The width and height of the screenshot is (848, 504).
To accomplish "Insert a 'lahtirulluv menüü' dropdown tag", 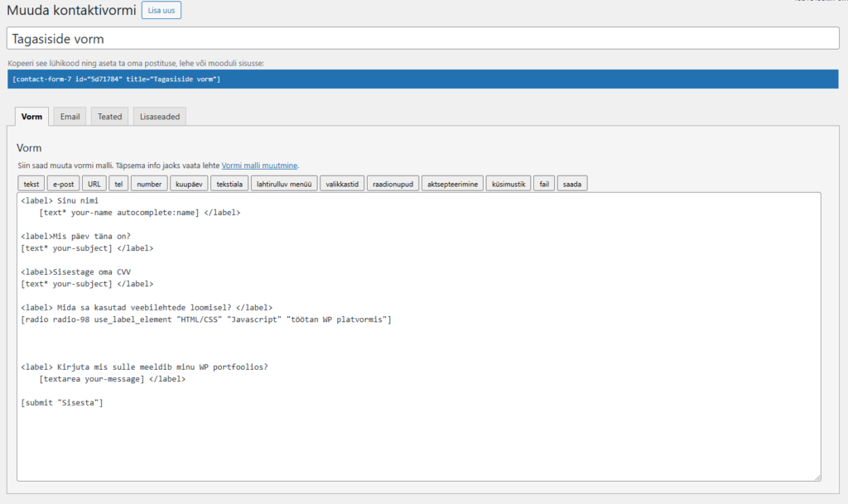I will click(x=284, y=184).
